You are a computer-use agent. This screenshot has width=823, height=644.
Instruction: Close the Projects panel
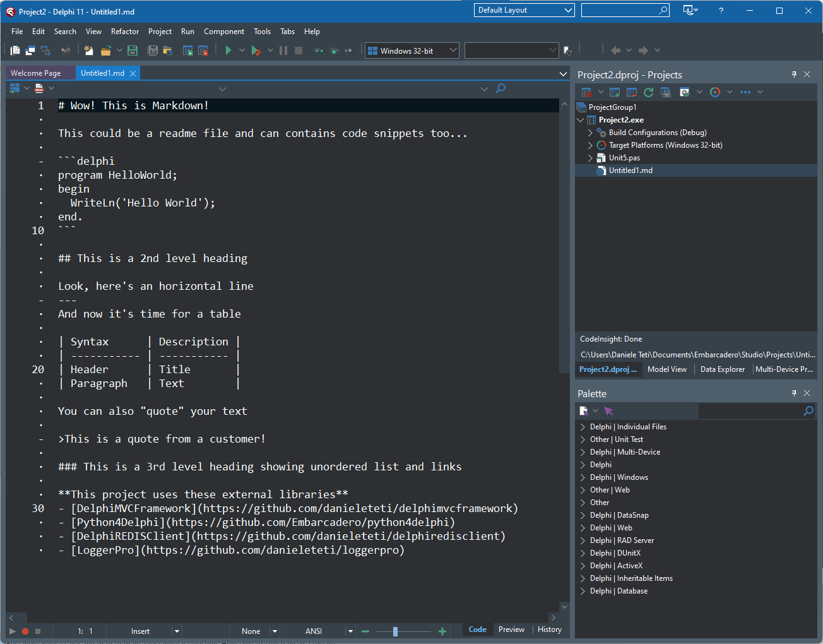click(x=807, y=75)
